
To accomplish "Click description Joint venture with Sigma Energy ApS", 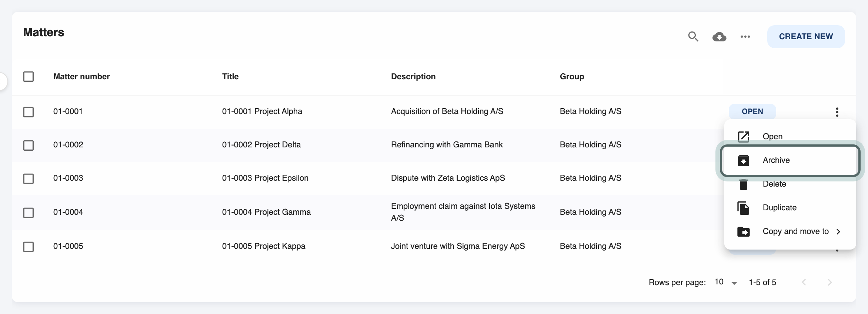I will point(458,246).
